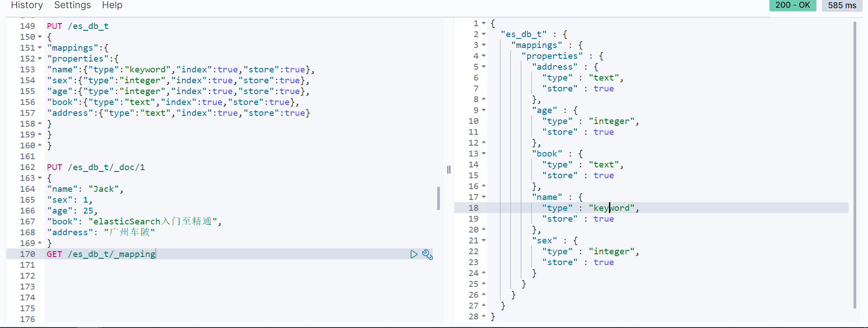Collapse sex object in response line 21
868x328 pixels.
(484, 240)
